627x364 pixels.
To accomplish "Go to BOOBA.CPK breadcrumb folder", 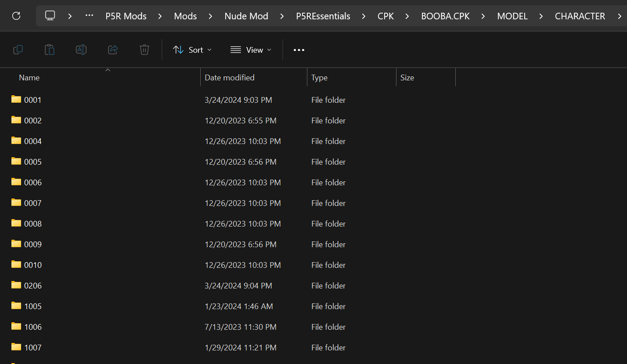I will (x=445, y=16).
